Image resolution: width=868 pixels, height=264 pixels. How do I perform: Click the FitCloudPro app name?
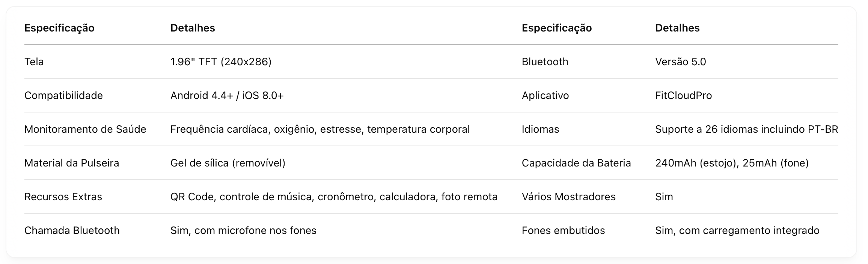pyautogui.click(x=683, y=96)
